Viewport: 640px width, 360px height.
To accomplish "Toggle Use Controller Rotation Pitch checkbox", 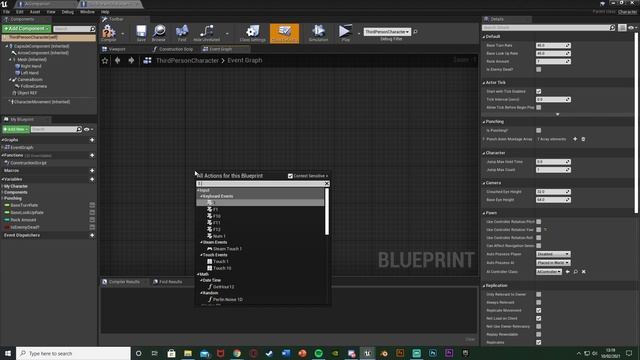I will 539,222.
